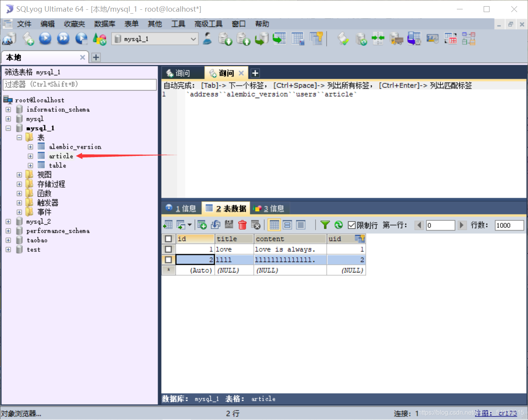The image size is (528, 420).
Task: Click the icon in uid column header
Action: click(x=360, y=238)
